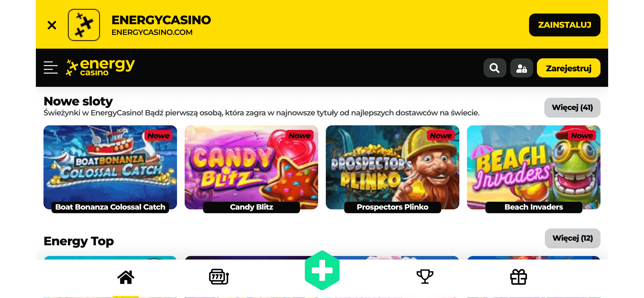The image size is (644, 298).
Task: Expand Energy Top with Więcej (12)
Action: 573,238
